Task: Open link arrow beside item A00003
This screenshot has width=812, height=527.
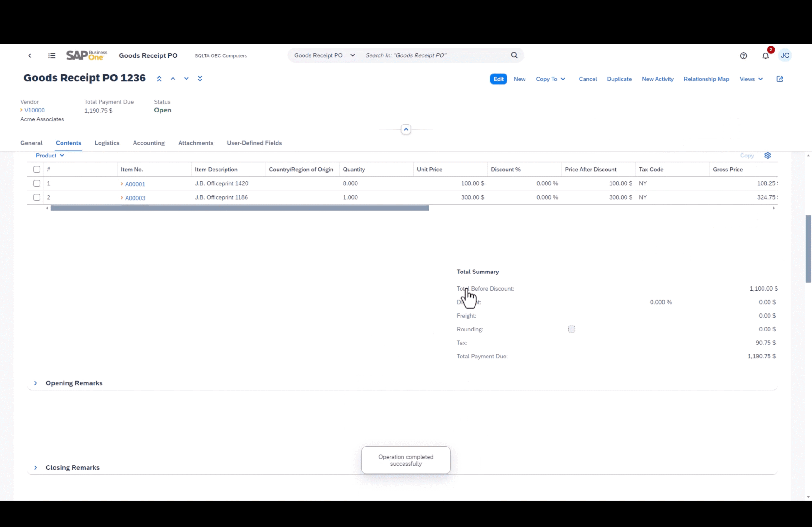Action: point(122,198)
